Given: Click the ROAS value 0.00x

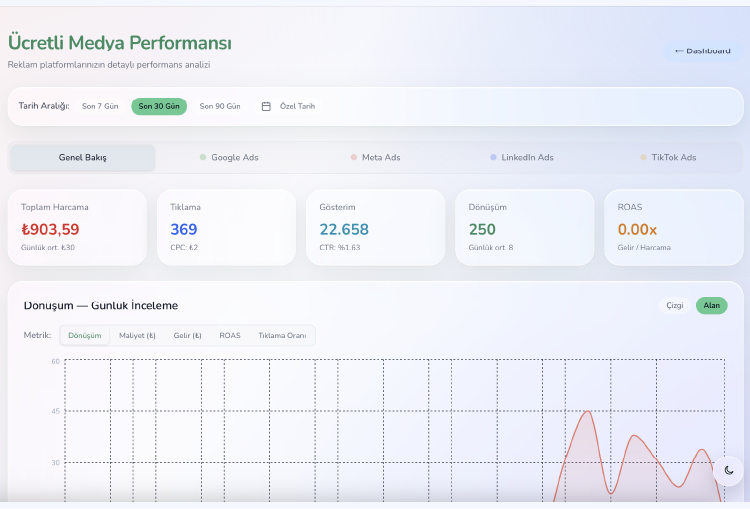Looking at the screenshot, I should pyautogui.click(x=637, y=230).
